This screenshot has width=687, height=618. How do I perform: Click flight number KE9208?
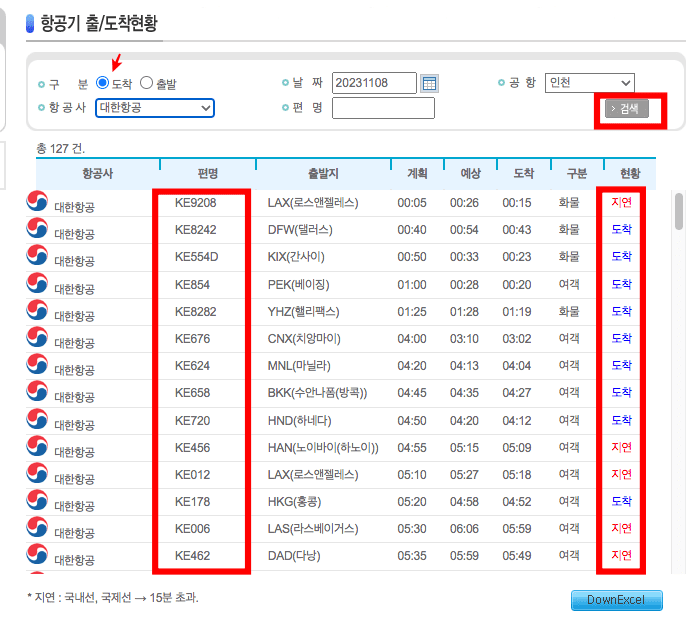195,203
